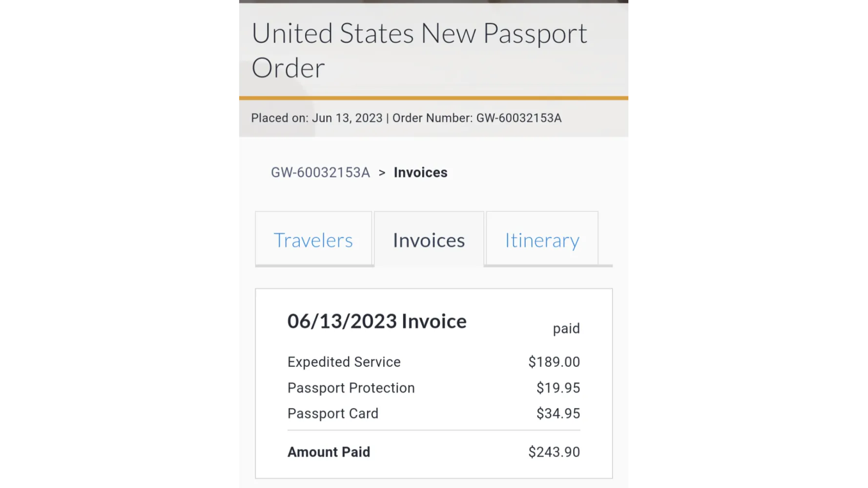This screenshot has width=868, height=488.
Task: Click the Amount Paid label
Action: pyautogui.click(x=329, y=452)
